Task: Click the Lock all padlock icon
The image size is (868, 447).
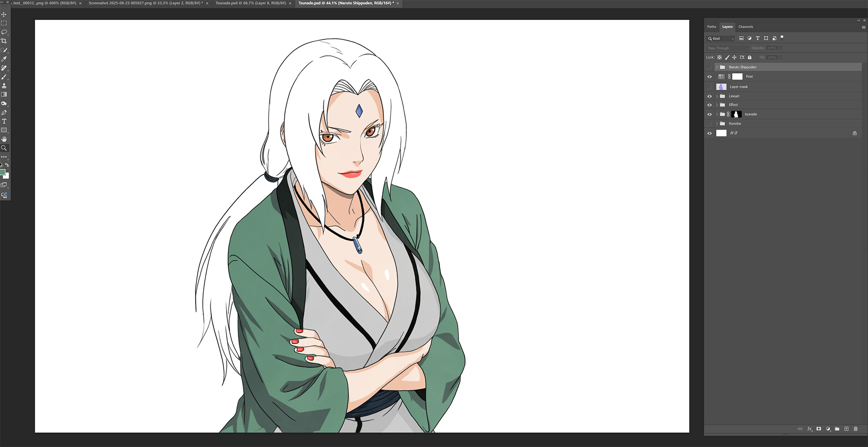Action: click(x=750, y=57)
